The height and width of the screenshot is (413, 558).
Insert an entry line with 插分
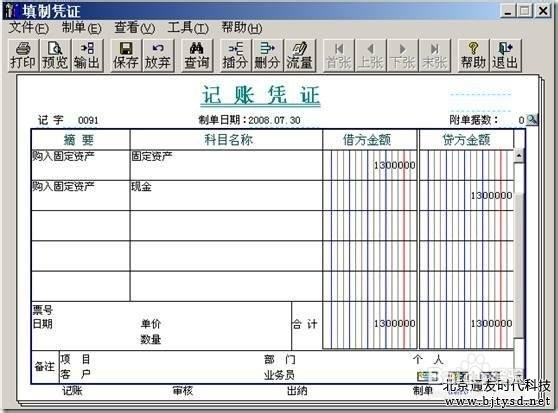[x=236, y=56]
